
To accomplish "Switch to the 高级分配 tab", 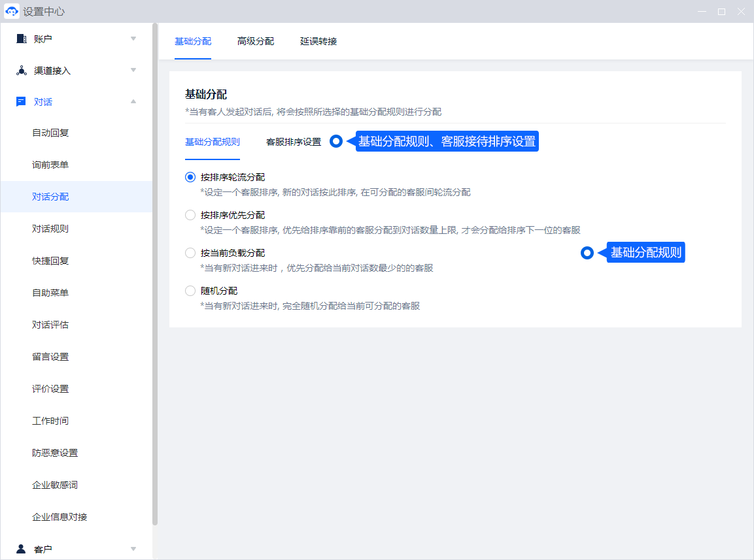I will tap(255, 41).
